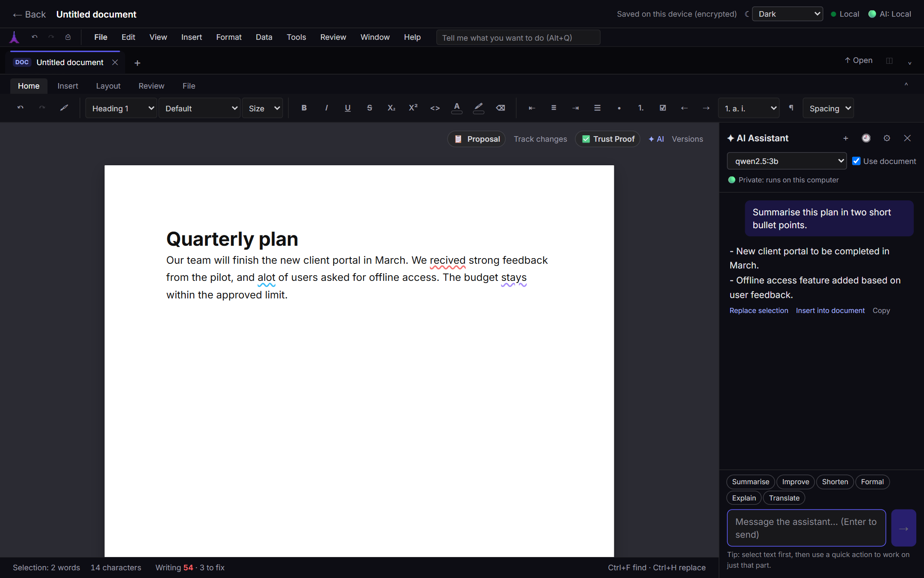Click the Summarise quick action

click(750, 482)
